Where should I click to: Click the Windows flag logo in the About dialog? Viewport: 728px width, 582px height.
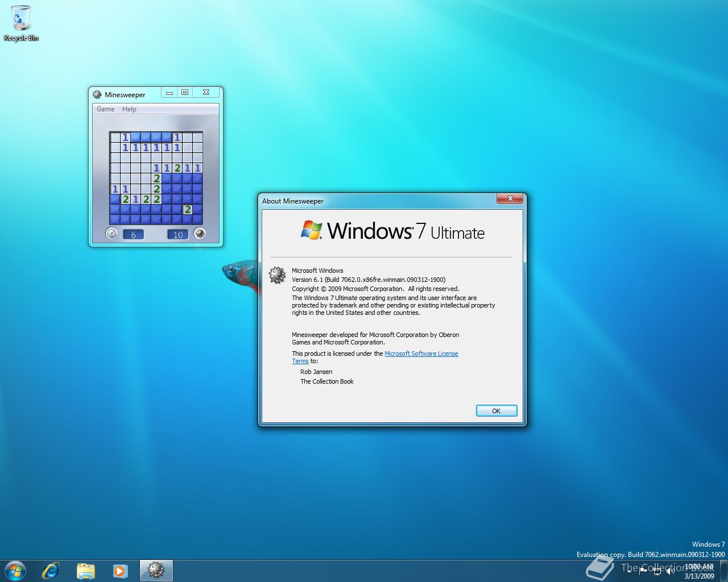[312, 230]
